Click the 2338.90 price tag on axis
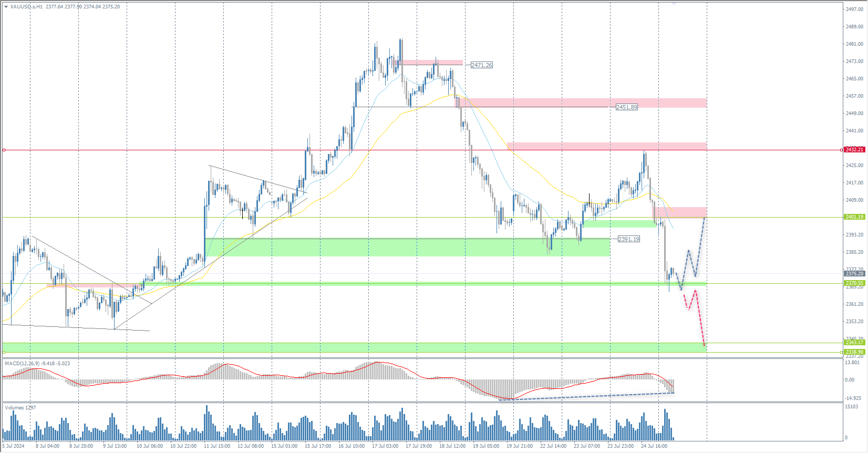 point(854,352)
